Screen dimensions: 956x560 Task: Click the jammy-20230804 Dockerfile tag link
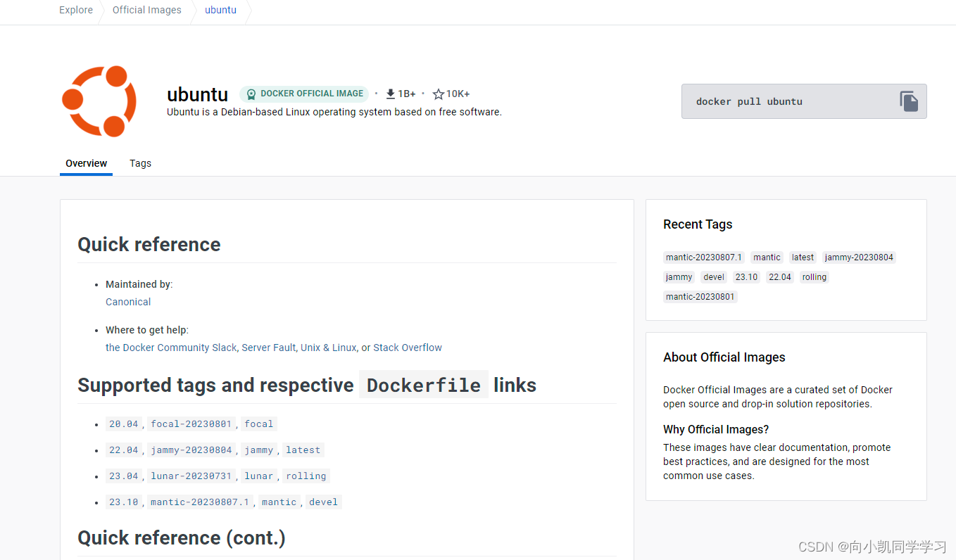191,450
